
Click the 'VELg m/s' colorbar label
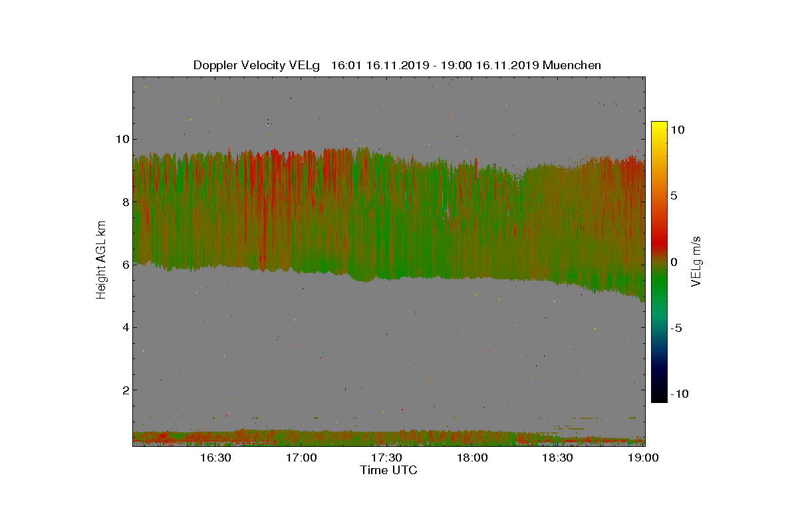(x=697, y=261)
